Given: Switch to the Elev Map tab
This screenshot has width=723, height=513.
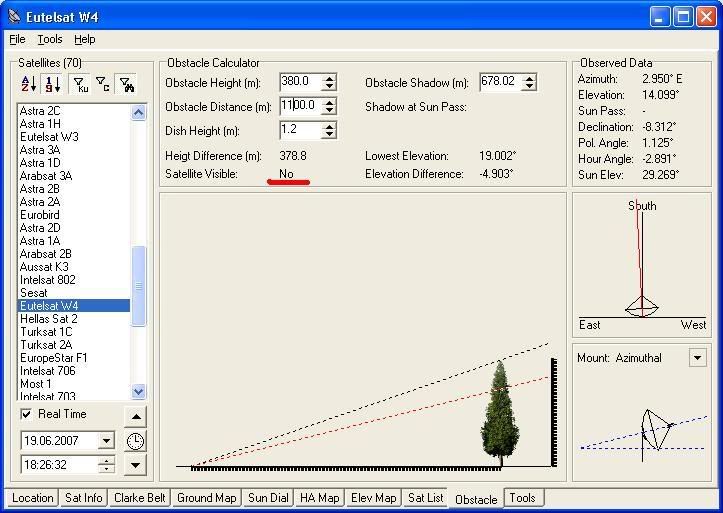Looking at the screenshot, I should pyautogui.click(x=373, y=498).
